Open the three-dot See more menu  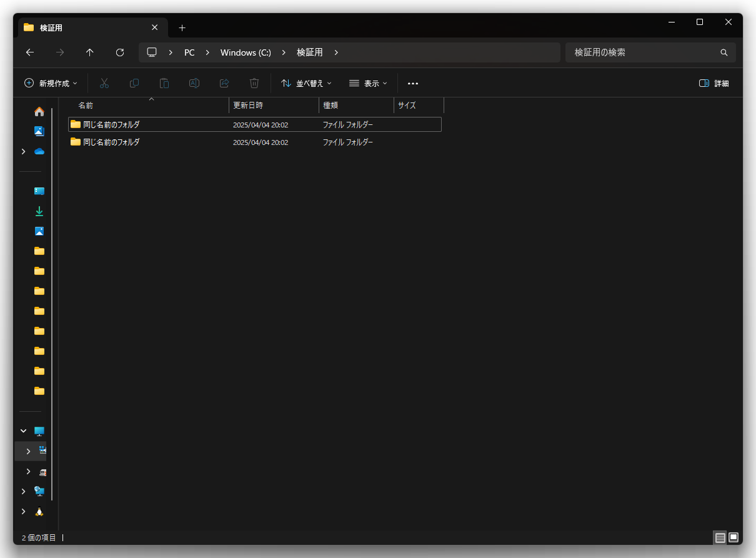pos(413,83)
